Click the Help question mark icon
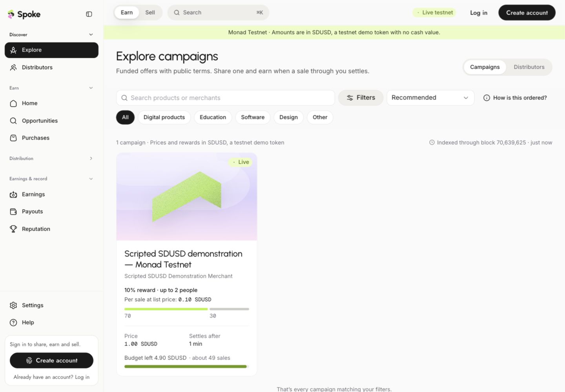565x392 pixels. [x=13, y=323]
